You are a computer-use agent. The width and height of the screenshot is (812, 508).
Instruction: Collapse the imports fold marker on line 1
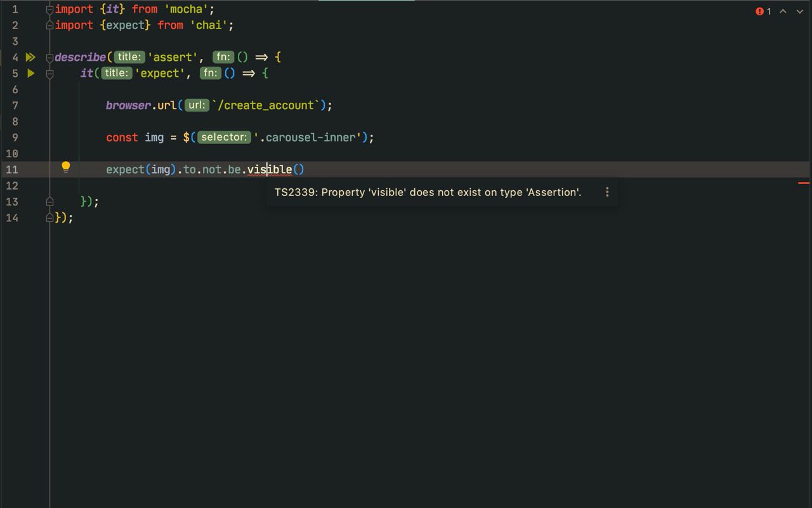coord(49,10)
